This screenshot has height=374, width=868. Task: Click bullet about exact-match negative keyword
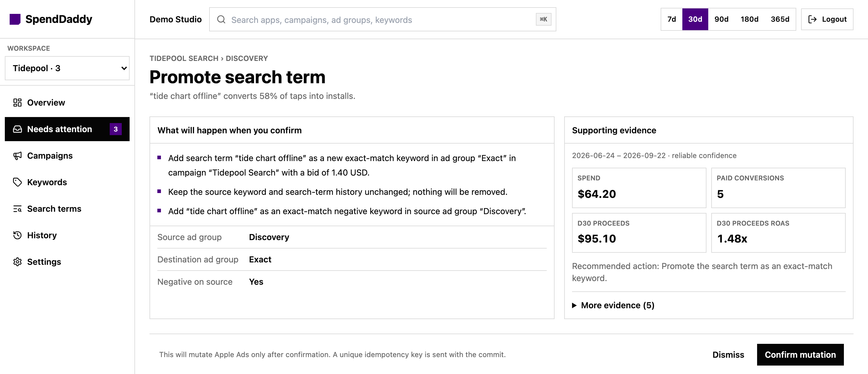347,211
